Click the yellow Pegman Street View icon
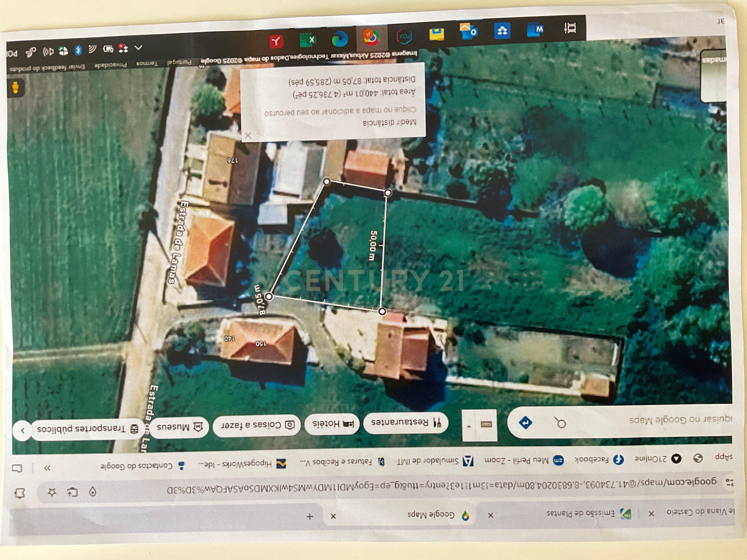The image size is (747, 560). tap(16, 88)
